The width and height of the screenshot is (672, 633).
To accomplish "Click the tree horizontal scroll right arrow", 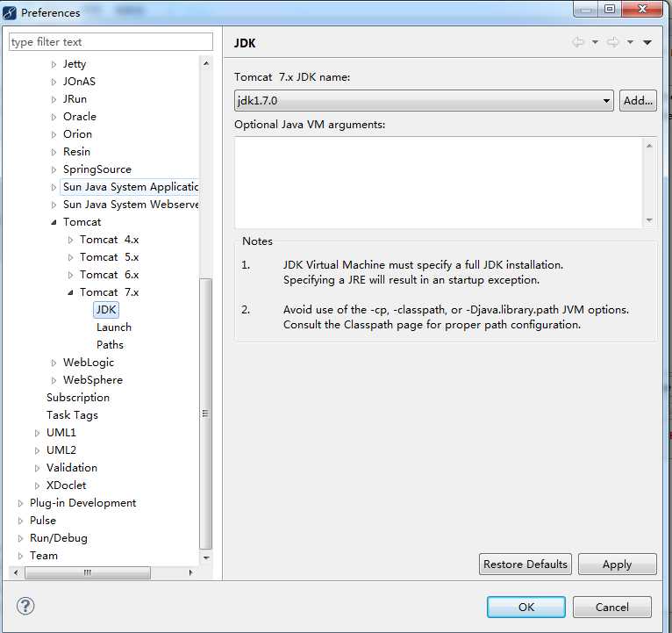I will [190, 572].
